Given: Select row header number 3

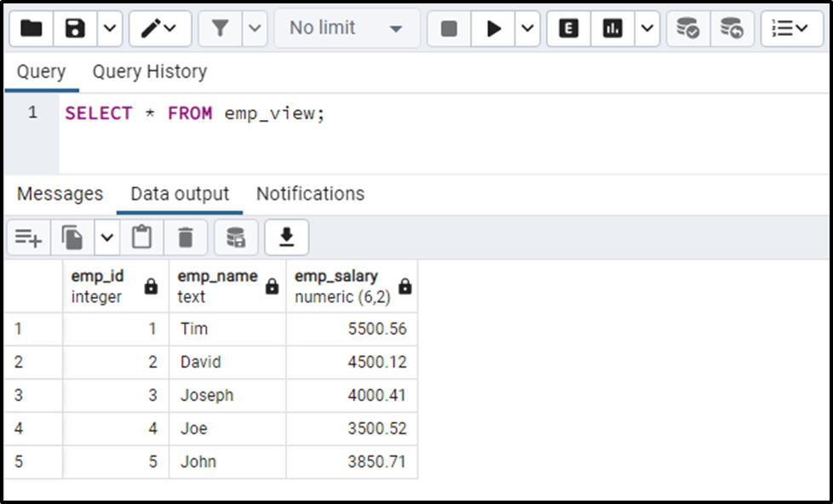Looking at the screenshot, I should 33,396.
